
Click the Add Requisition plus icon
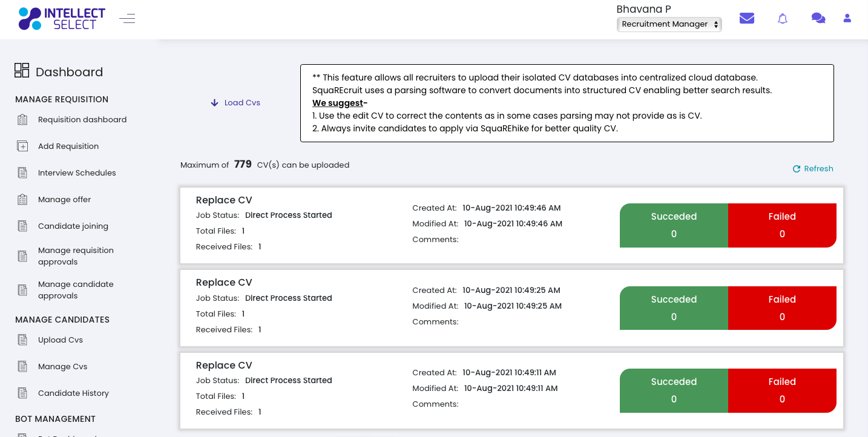coord(22,146)
